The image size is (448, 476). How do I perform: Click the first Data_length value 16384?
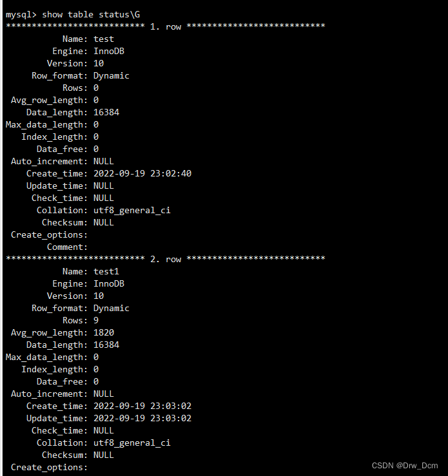(106, 112)
